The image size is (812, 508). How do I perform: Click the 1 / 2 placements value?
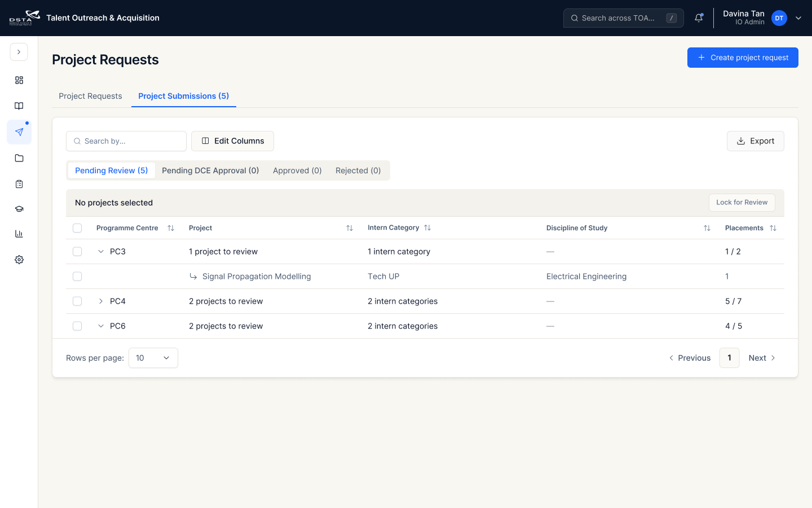coord(733,252)
